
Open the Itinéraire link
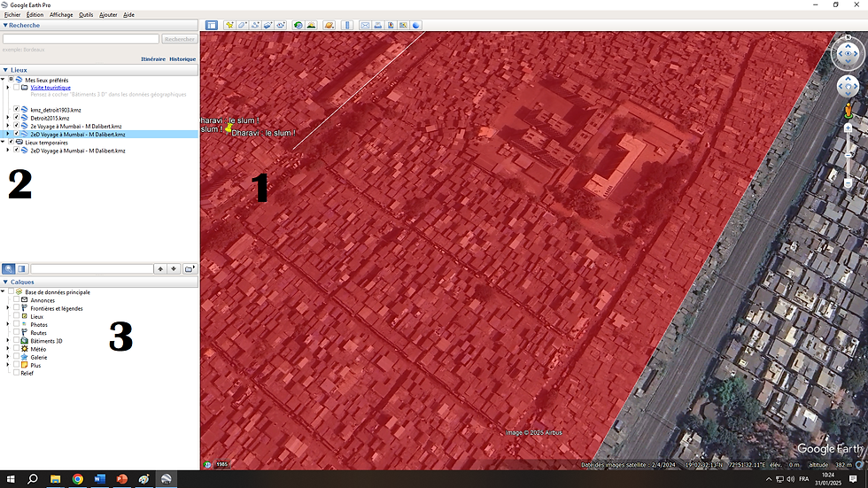point(152,58)
